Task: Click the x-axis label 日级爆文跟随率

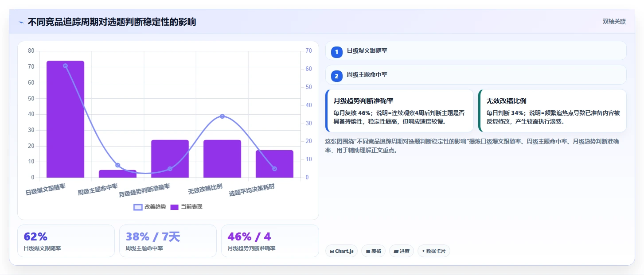Action: [x=46, y=190]
